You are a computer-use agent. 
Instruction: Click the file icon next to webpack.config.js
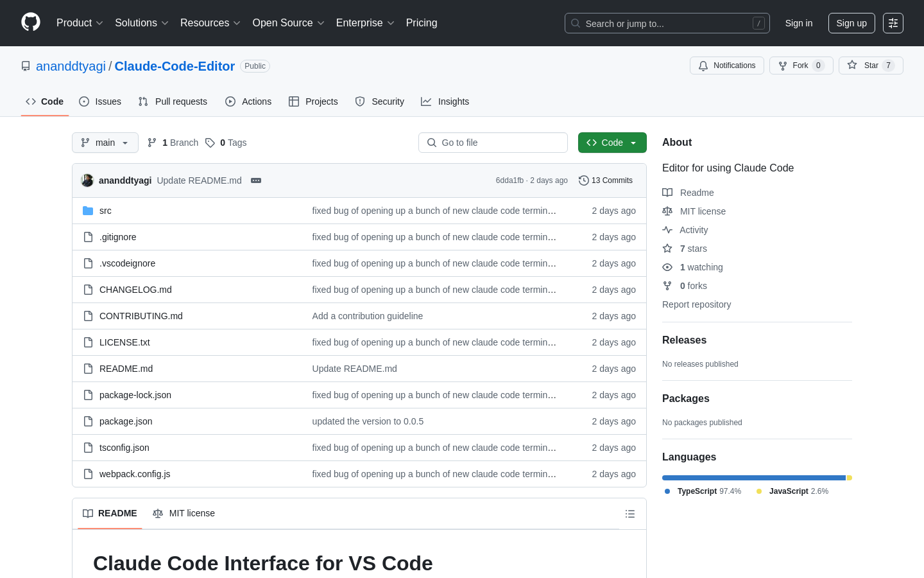[x=88, y=474]
